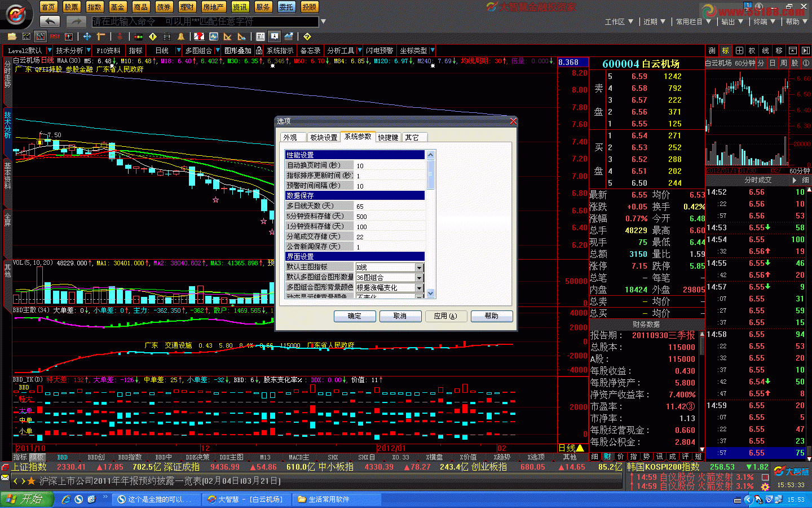Click the 闪电预警 toolbar button
The image size is (812, 508).
coord(379,50)
